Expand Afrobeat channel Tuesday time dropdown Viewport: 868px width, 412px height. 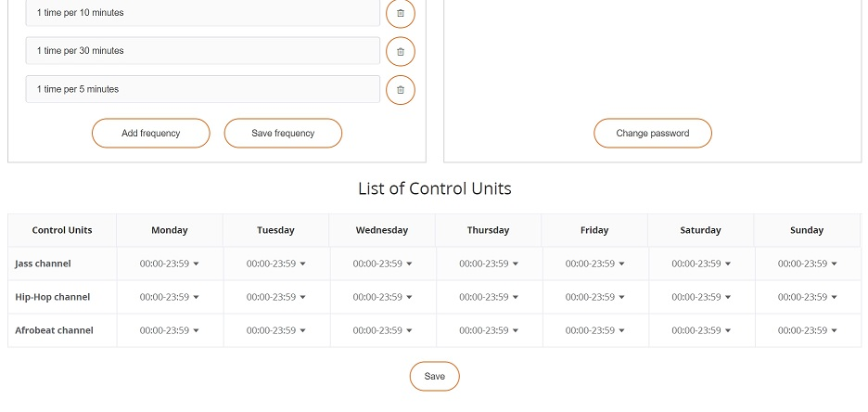275,330
